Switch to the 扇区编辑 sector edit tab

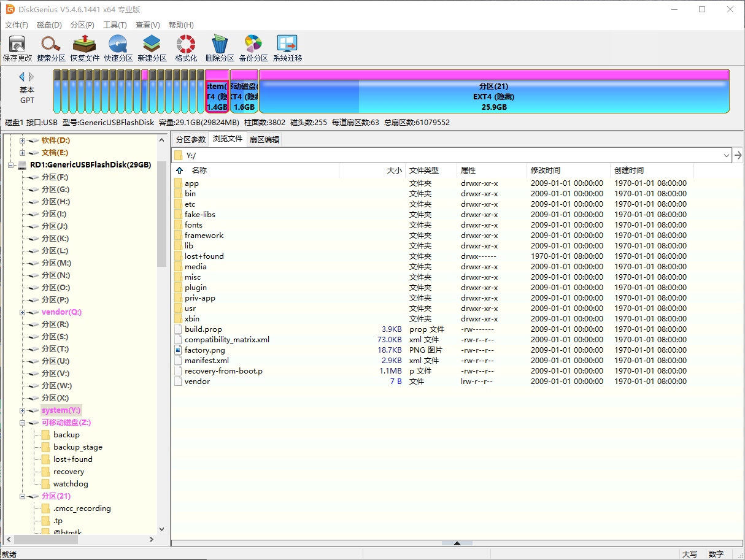click(264, 139)
